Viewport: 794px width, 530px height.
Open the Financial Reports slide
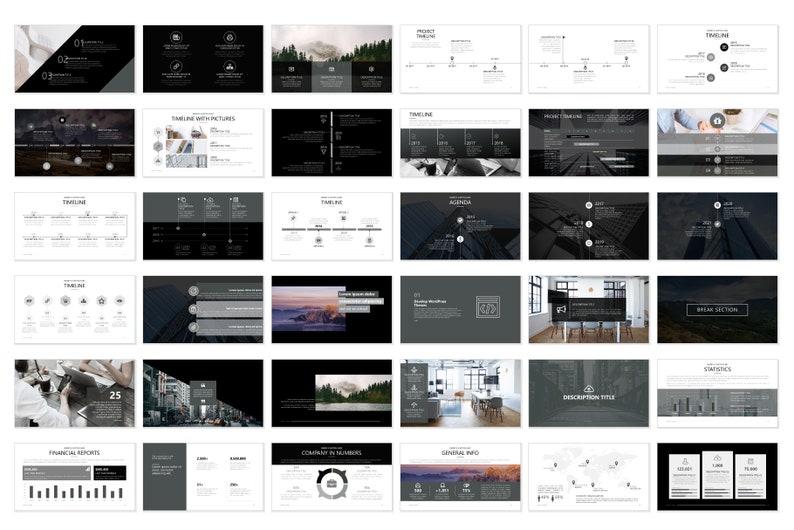(x=75, y=477)
